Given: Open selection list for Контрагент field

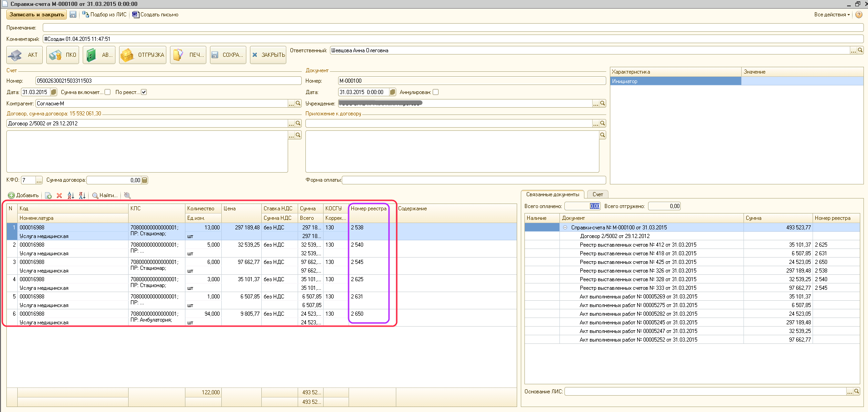Looking at the screenshot, I should [x=291, y=104].
